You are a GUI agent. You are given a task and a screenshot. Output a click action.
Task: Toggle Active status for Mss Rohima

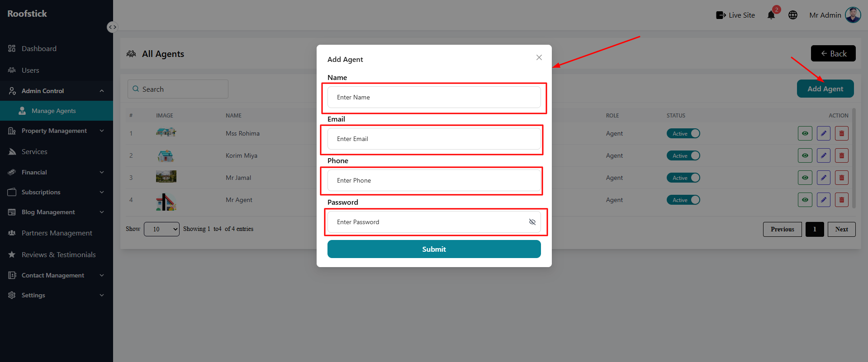[x=683, y=133]
